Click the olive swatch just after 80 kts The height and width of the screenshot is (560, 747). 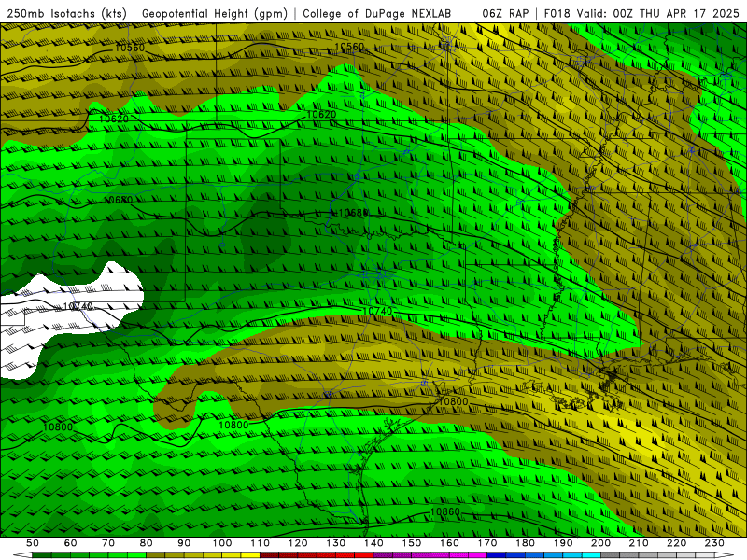pyautogui.click(x=155, y=555)
